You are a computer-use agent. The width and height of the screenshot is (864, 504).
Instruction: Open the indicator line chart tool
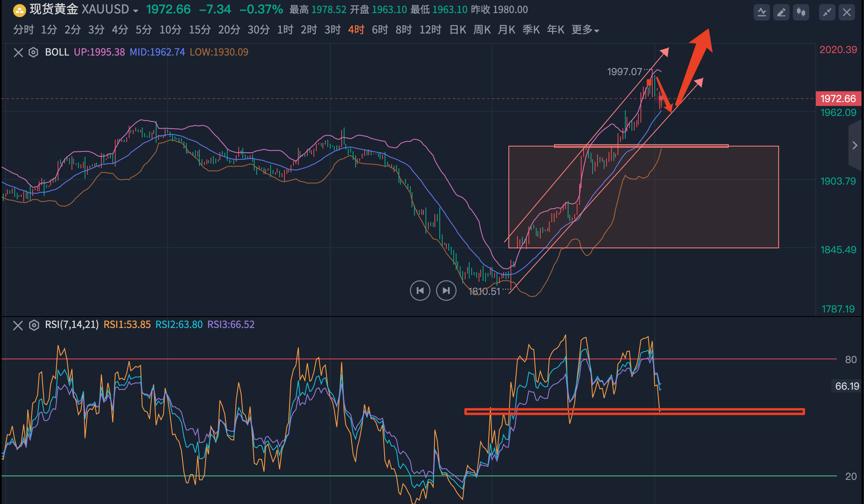pos(762,12)
